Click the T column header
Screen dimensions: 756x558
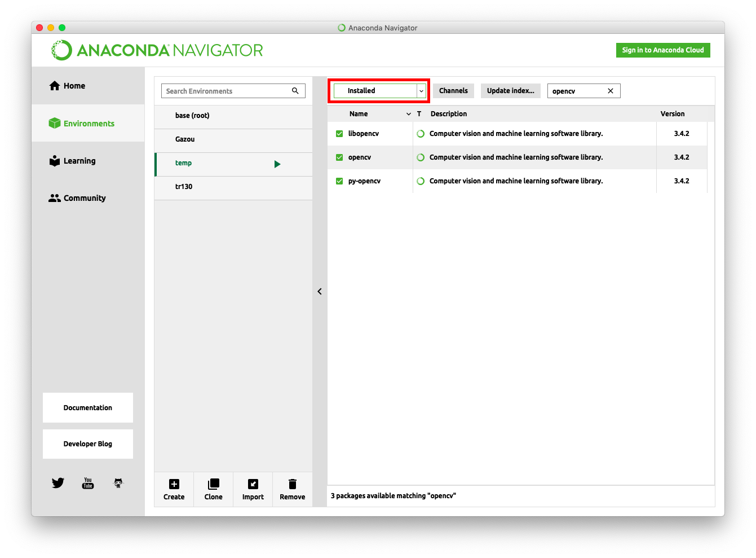419,114
